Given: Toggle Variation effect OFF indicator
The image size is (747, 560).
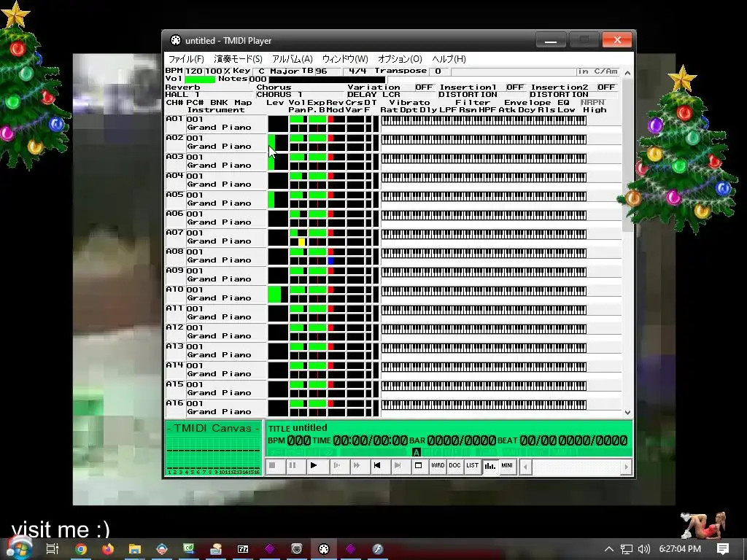Looking at the screenshot, I should (424, 87).
